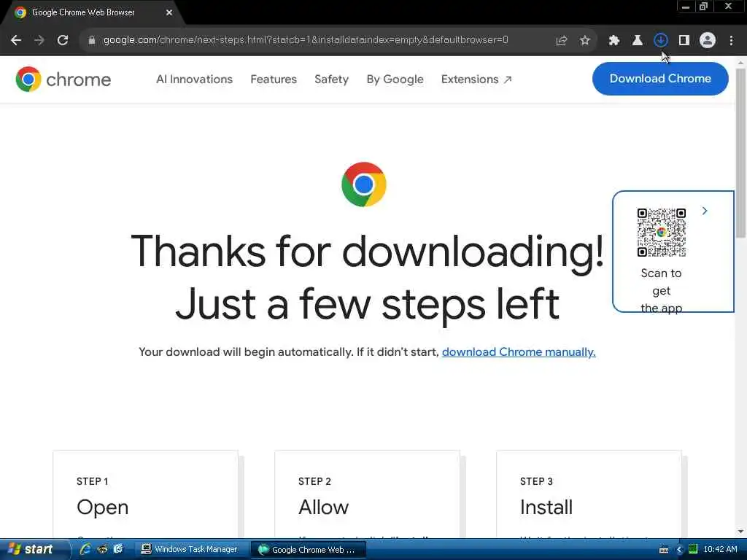Select the STEP 2 Allow card
The image size is (747, 560).
367,494
